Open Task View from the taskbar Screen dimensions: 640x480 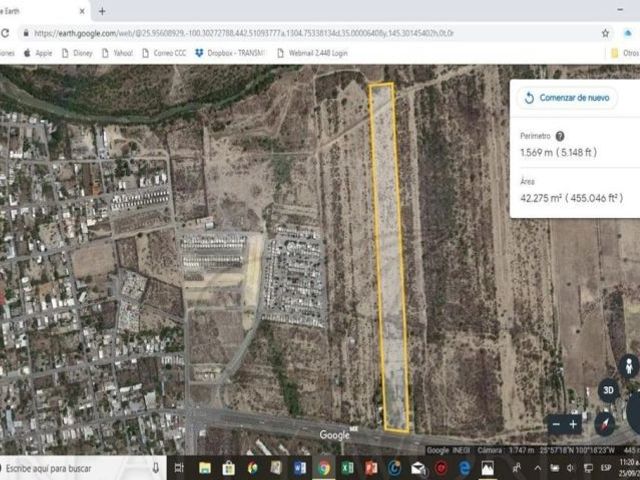tap(179, 468)
